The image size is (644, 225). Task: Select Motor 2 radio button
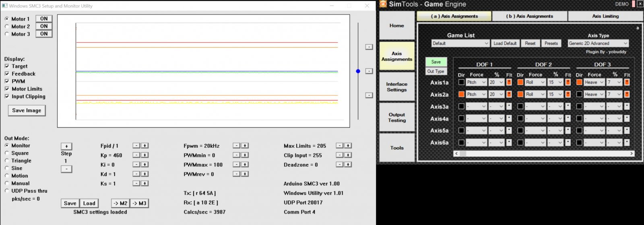tap(7, 27)
